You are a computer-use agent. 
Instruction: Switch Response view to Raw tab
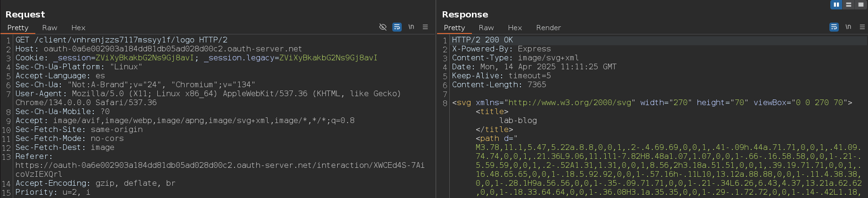pyautogui.click(x=486, y=28)
